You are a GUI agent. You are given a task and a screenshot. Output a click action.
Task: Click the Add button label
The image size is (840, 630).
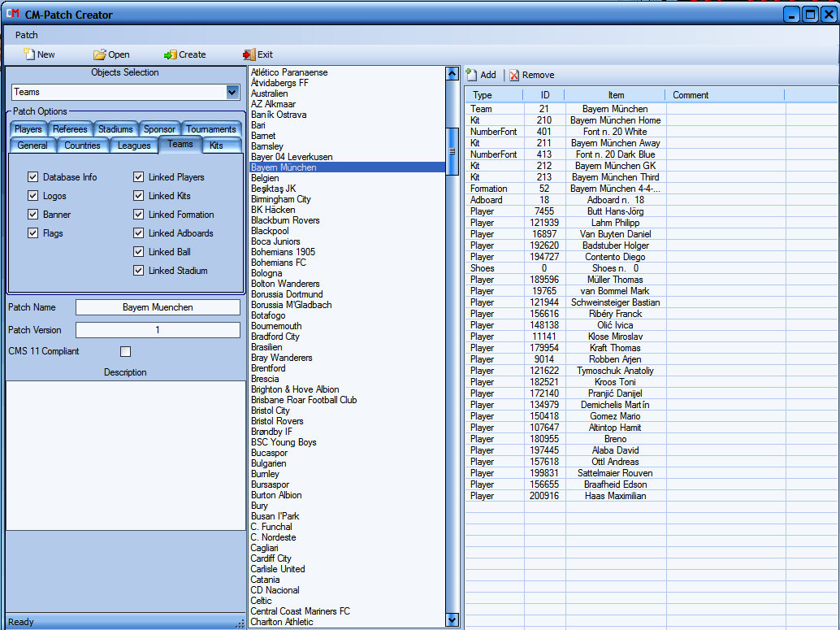488,75
